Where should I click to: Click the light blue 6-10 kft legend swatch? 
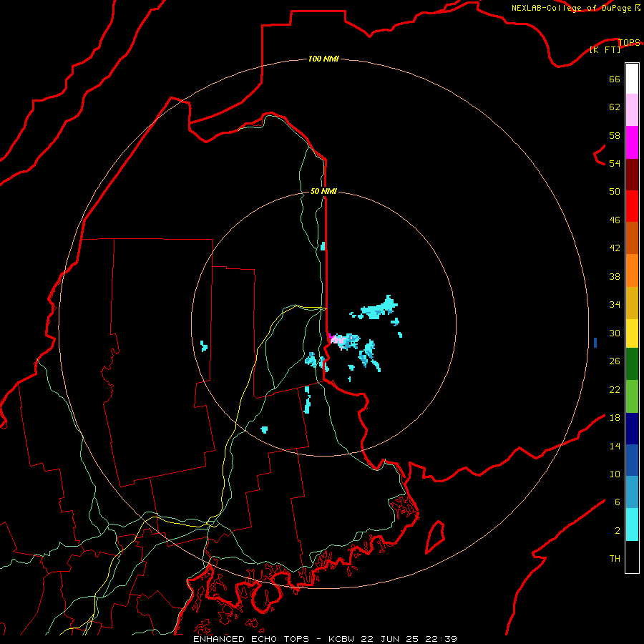coord(632,492)
